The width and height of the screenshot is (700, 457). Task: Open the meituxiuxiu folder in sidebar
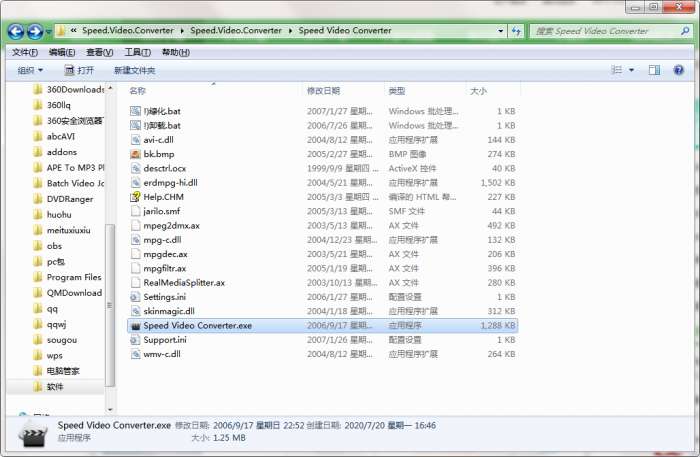(62, 230)
